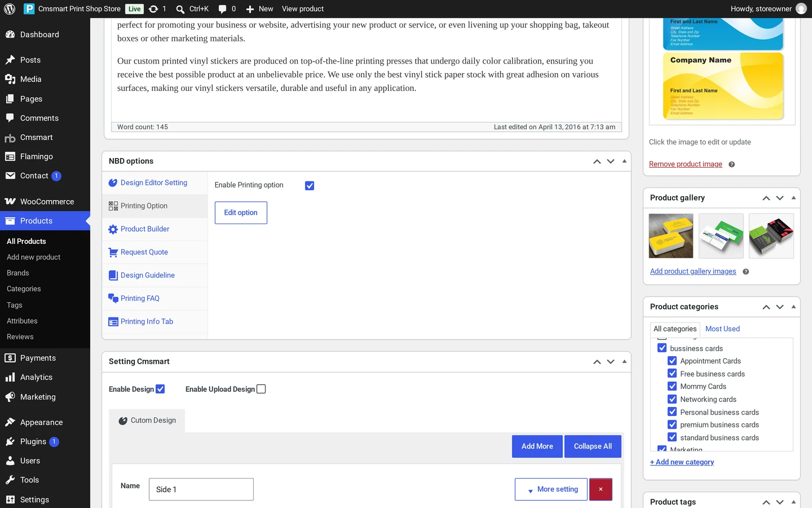Screen dimensions: 812x508
Task: Check the Enable Upload Design checkbox
Action: coord(261,389)
